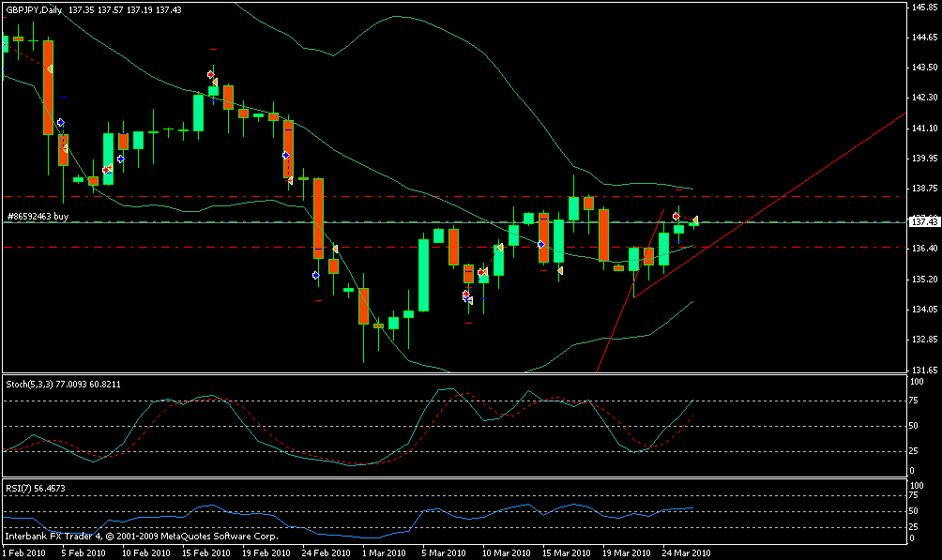This screenshot has width=942, height=560.
Task: Click yellow close arrow beside 24 Feb candle
Action: pyautogui.click(x=335, y=249)
